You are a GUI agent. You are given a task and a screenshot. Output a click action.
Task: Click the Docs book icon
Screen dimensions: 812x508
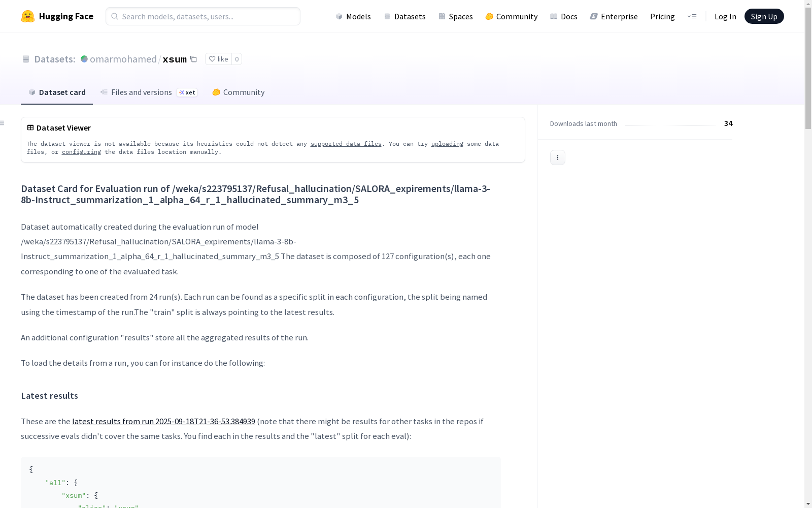point(554,16)
